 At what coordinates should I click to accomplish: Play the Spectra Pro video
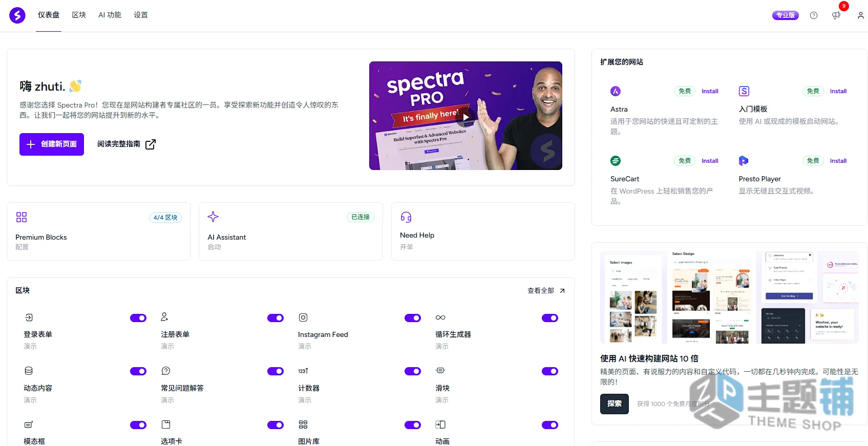click(465, 117)
